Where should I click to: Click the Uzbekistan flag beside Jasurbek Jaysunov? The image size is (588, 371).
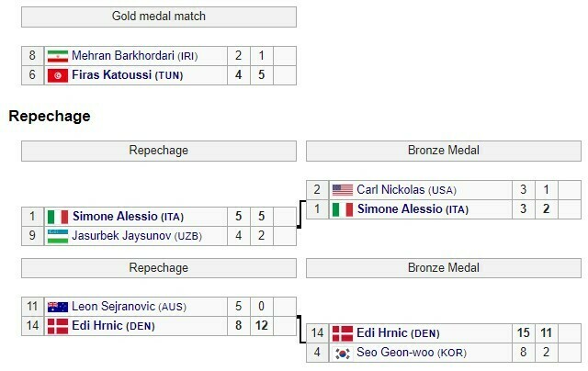pos(57,236)
